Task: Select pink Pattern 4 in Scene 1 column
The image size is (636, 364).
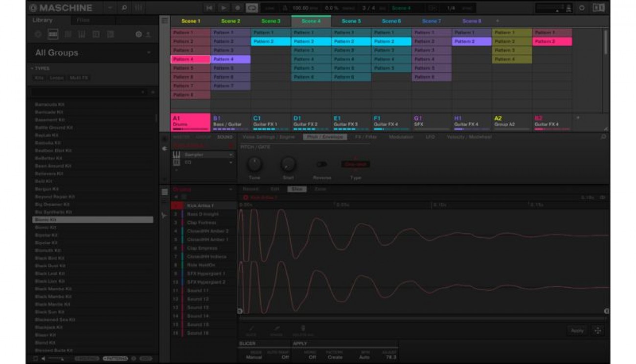Action: (x=190, y=59)
